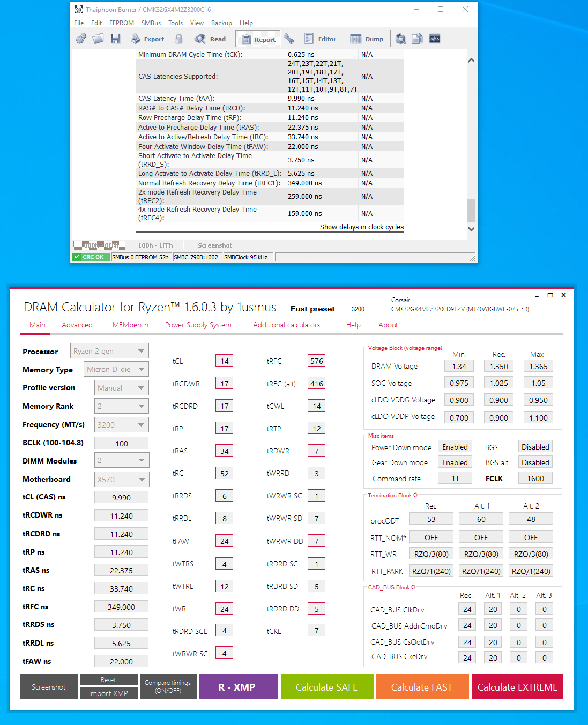Viewport: 588px width, 725px height.
Task: Open the Editor toolbar button
Action: pyautogui.click(x=320, y=39)
